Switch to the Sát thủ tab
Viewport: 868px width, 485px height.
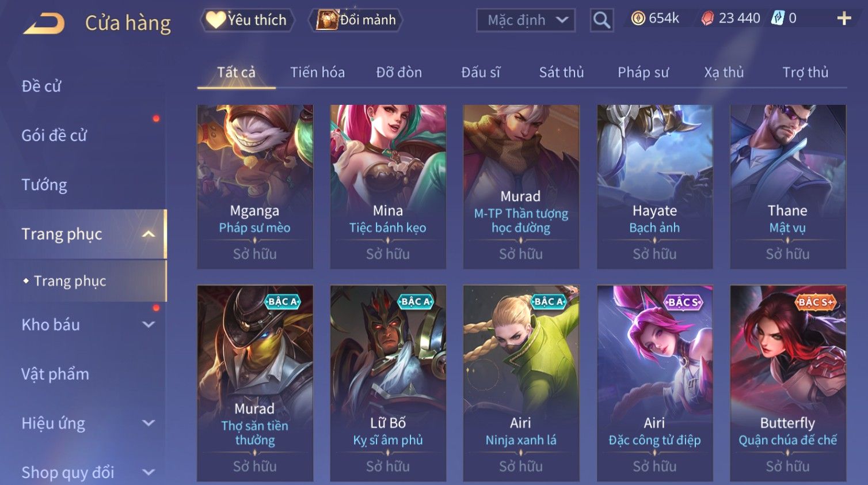(x=561, y=72)
